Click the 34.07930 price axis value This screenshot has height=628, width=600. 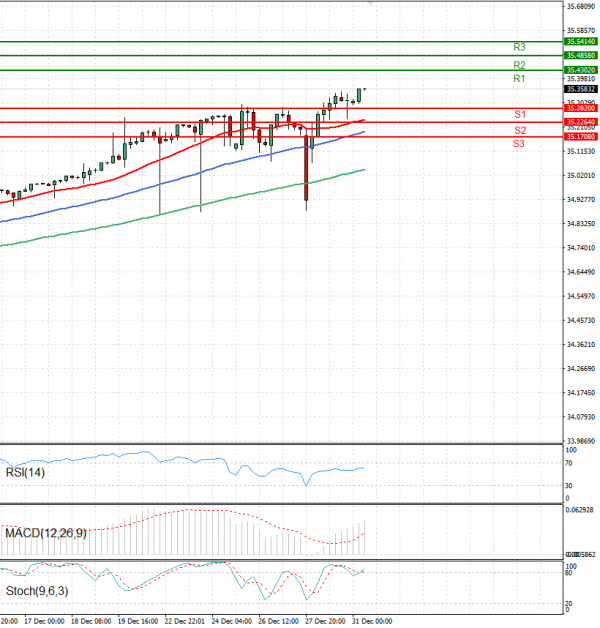tap(581, 417)
